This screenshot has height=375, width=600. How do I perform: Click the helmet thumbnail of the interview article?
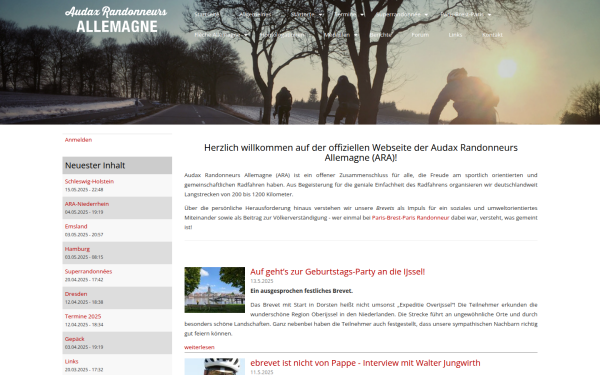215,367
